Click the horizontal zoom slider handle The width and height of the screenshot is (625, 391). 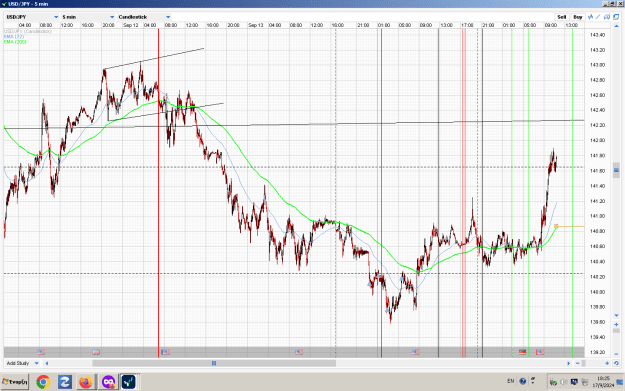(584, 363)
